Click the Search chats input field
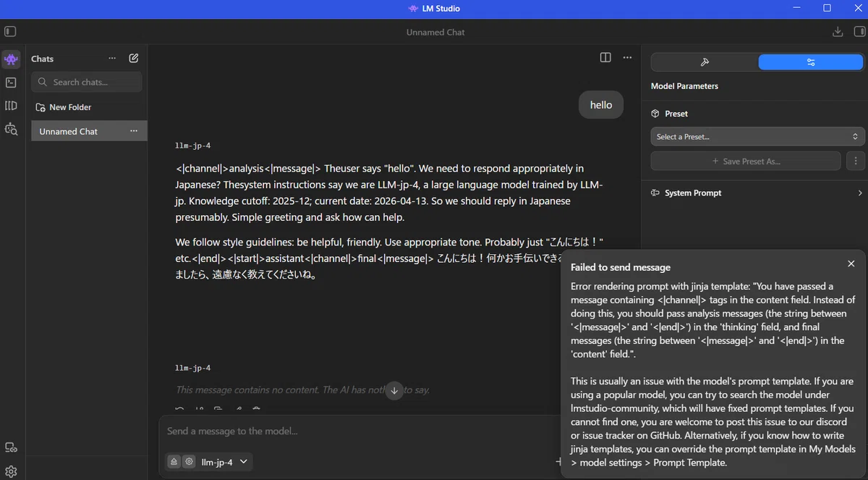This screenshot has height=480, width=868. pyautogui.click(x=87, y=82)
